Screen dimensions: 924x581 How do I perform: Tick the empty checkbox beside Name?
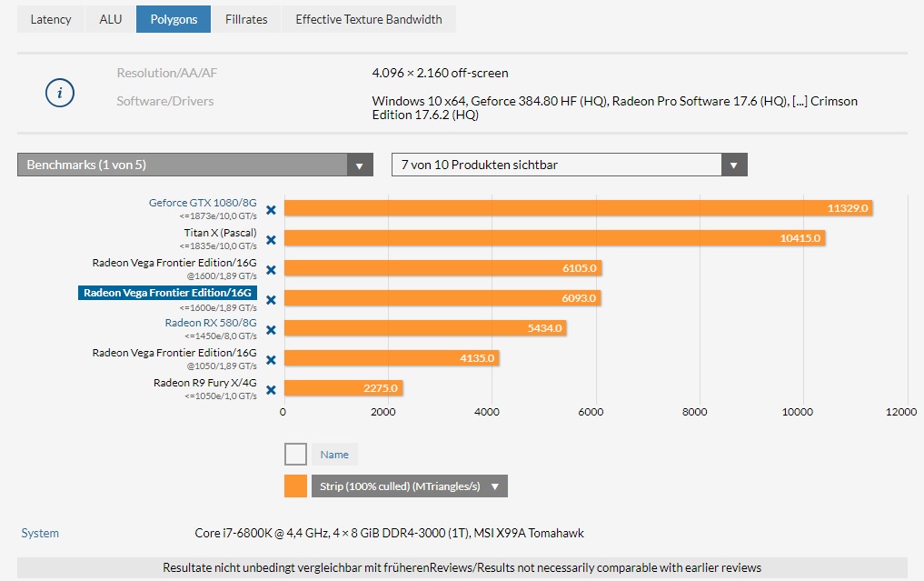(x=295, y=455)
